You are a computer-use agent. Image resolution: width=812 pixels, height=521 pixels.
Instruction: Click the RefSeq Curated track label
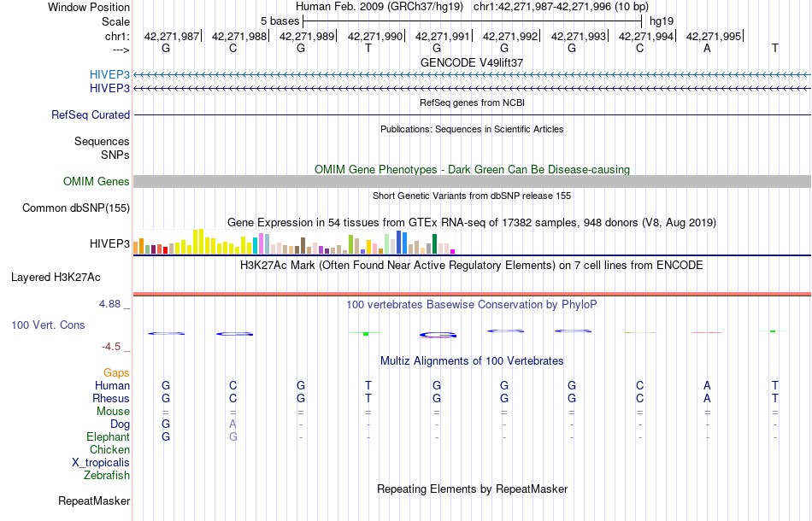tap(90, 114)
